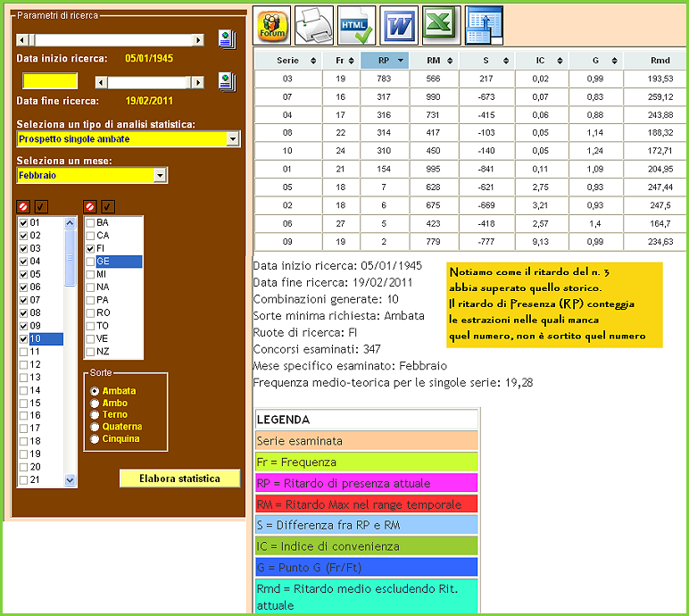
Task: Select the Cinquina radio option
Action: [x=95, y=439]
